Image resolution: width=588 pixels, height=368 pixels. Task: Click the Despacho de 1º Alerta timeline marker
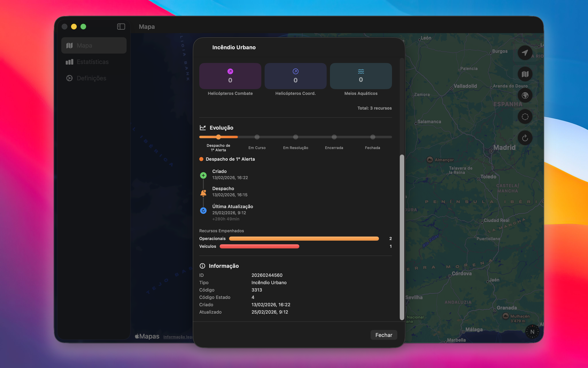point(218,137)
